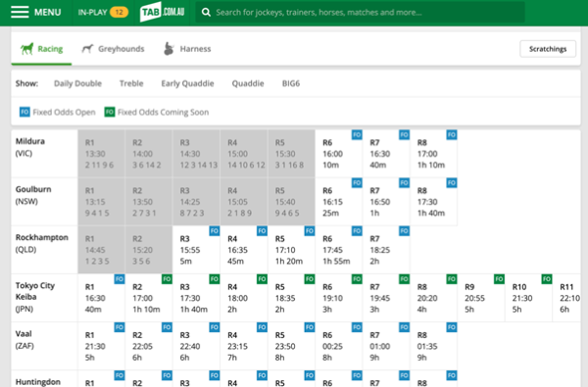Open Mildura R5 15:30 results
The width and height of the screenshot is (588, 387).
tap(291, 154)
